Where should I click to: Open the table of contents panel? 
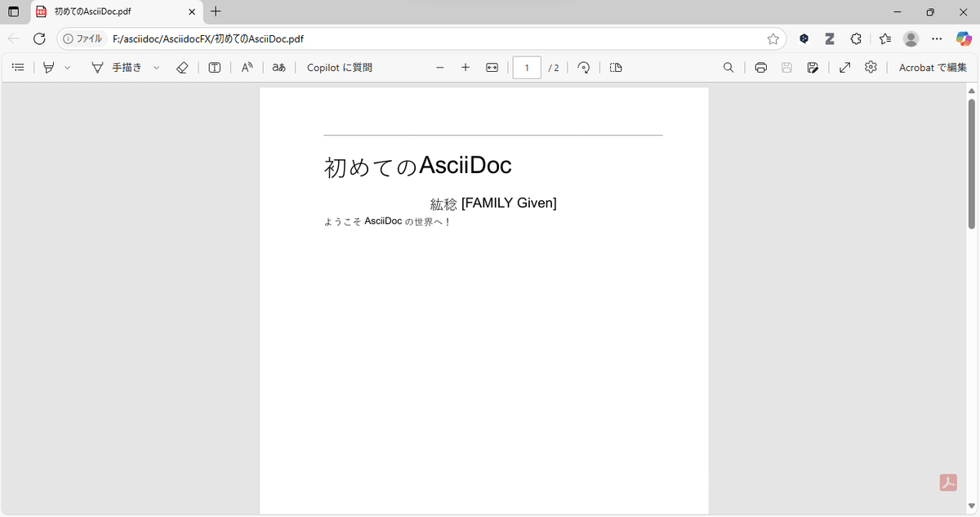click(18, 67)
